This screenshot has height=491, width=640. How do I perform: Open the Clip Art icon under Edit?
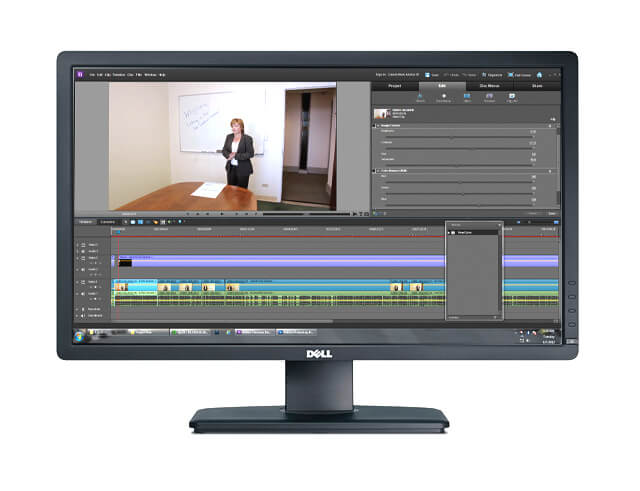[512, 98]
